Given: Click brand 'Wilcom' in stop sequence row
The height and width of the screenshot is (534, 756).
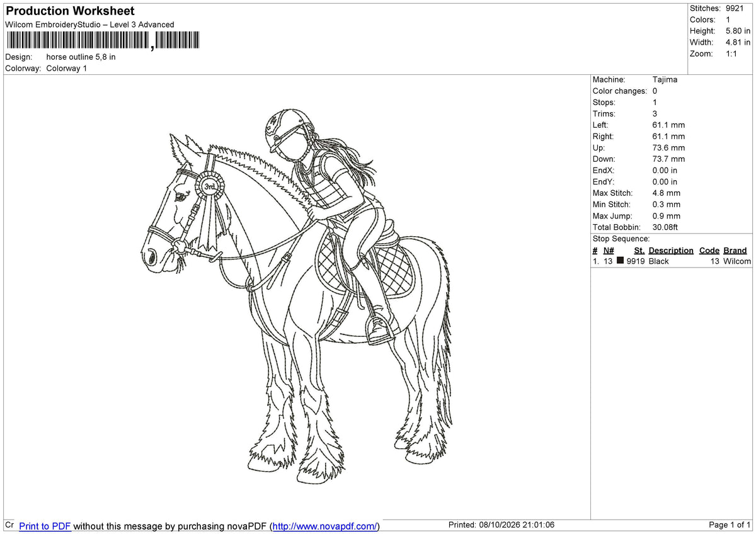Looking at the screenshot, I should pos(737,261).
